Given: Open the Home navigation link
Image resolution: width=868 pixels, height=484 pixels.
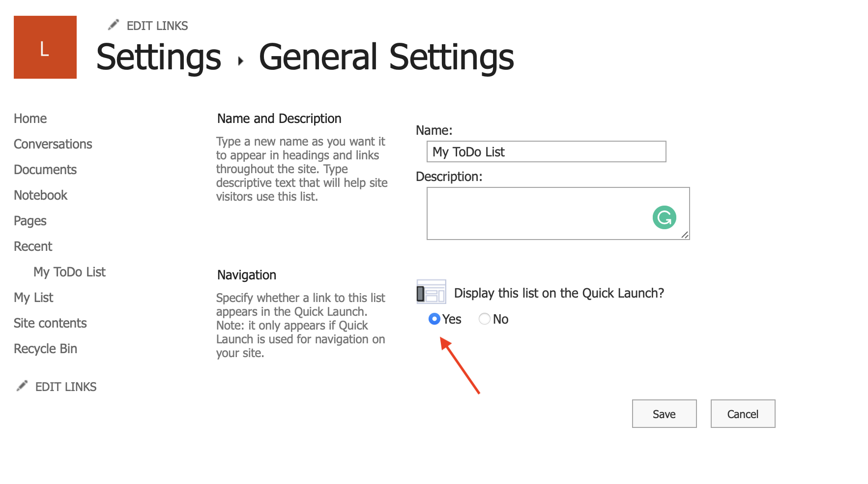Looking at the screenshot, I should 30,118.
